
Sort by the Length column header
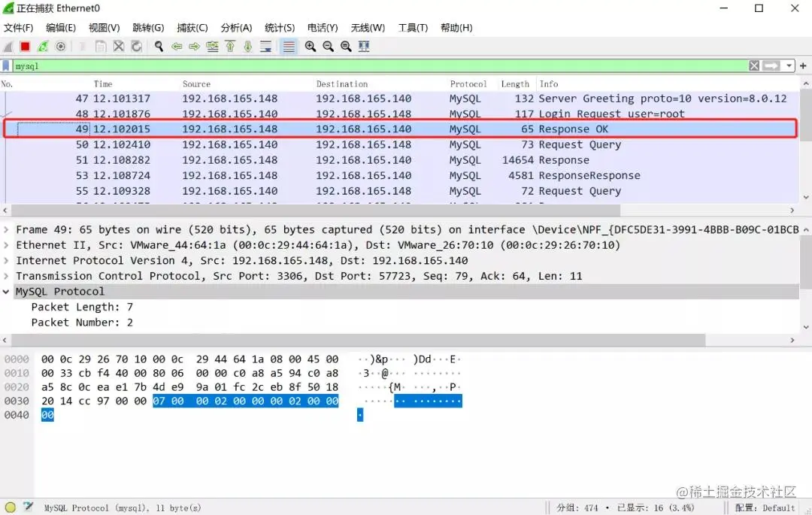(x=515, y=84)
